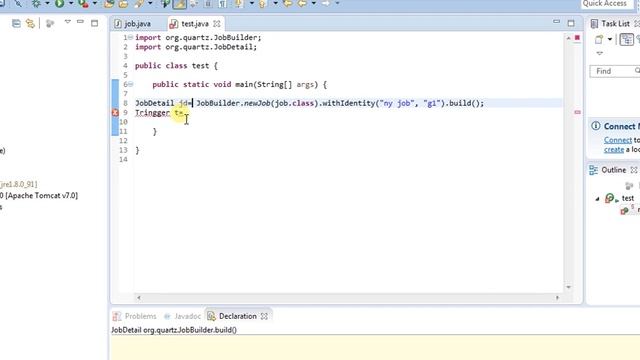The height and width of the screenshot is (360, 640).
Task: Open the Problems tab
Action: pos(135,316)
